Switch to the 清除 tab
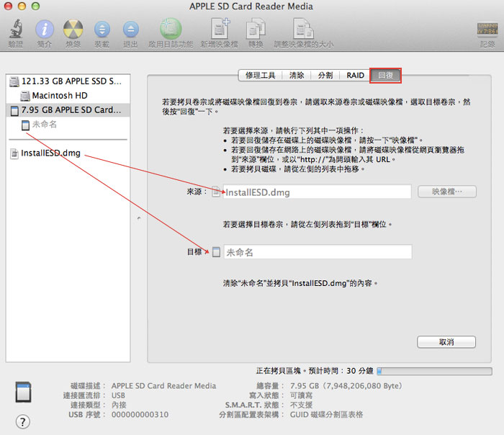 (x=297, y=75)
